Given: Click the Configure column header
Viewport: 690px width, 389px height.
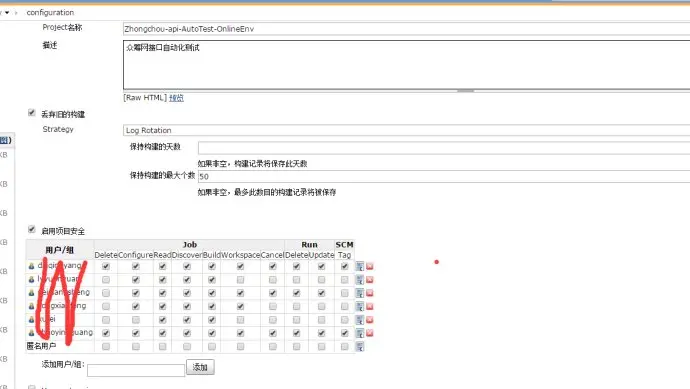Looking at the screenshot, I should click(136, 255).
